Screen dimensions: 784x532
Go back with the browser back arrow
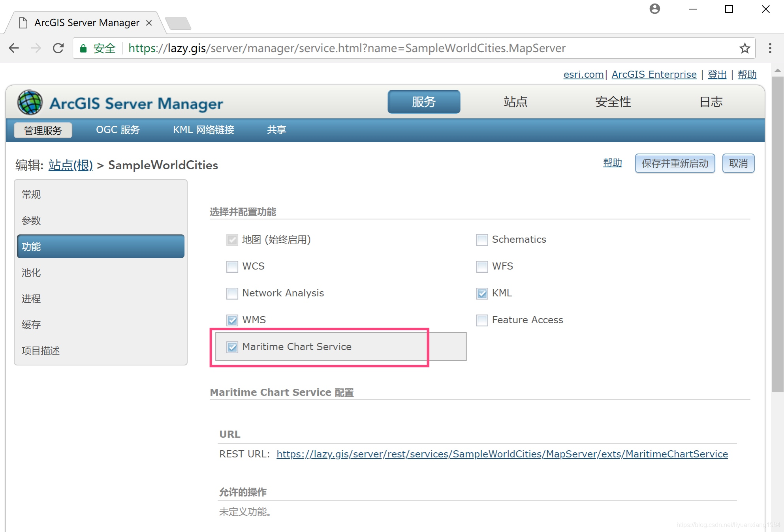coord(14,48)
